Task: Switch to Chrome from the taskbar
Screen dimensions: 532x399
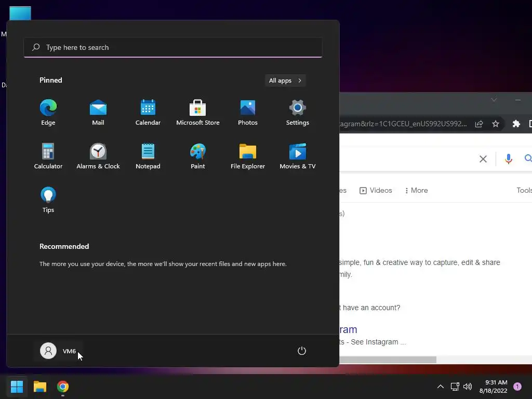Action: click(63, 387)
